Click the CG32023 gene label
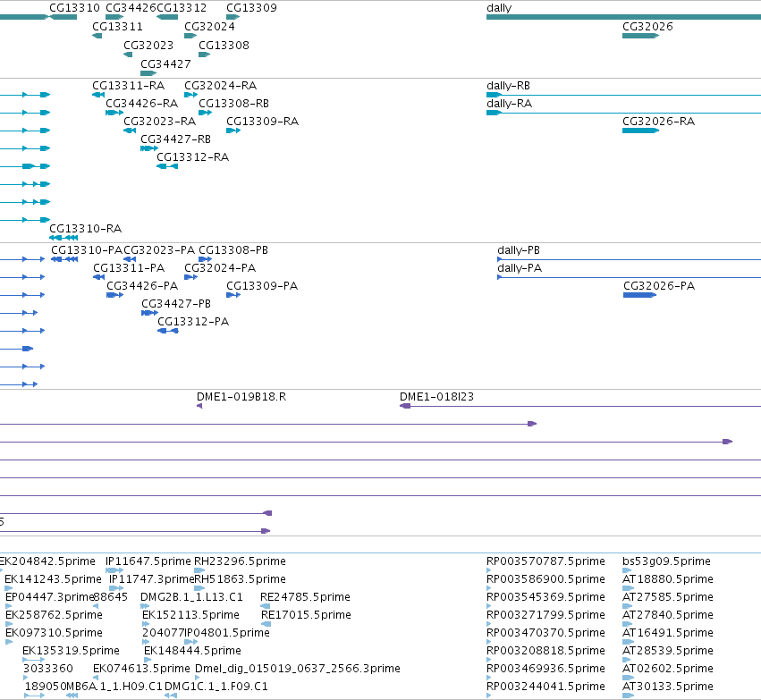 148,46
